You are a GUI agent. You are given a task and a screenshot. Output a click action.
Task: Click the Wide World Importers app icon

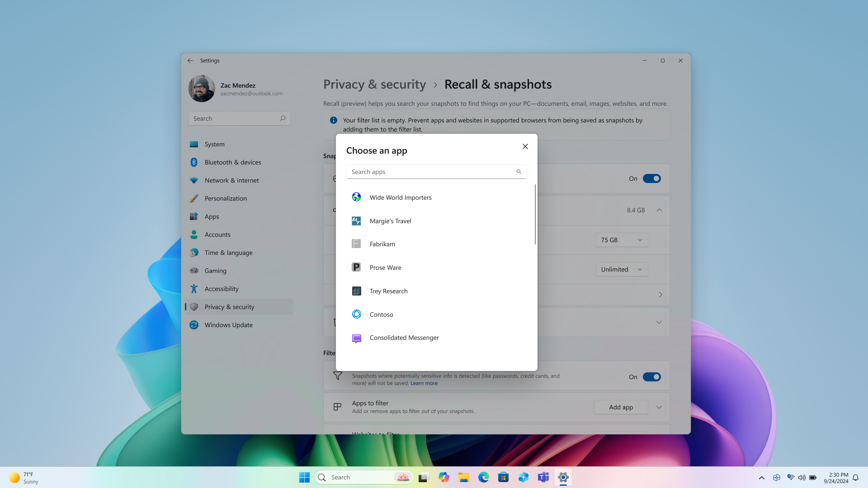click(x=357, y=197)
